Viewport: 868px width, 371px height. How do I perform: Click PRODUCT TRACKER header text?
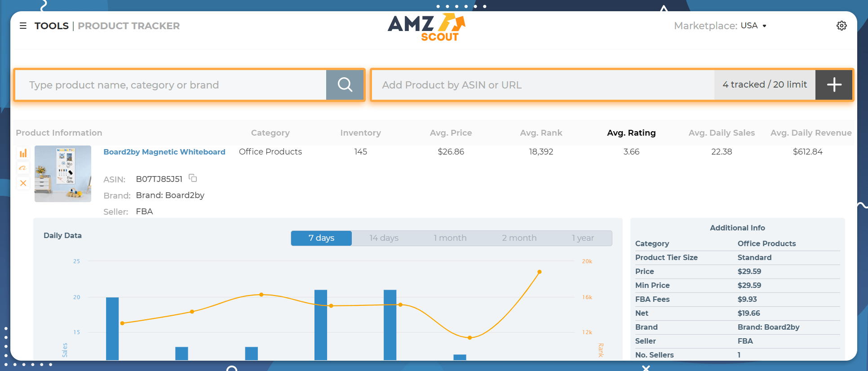(129, 26)
